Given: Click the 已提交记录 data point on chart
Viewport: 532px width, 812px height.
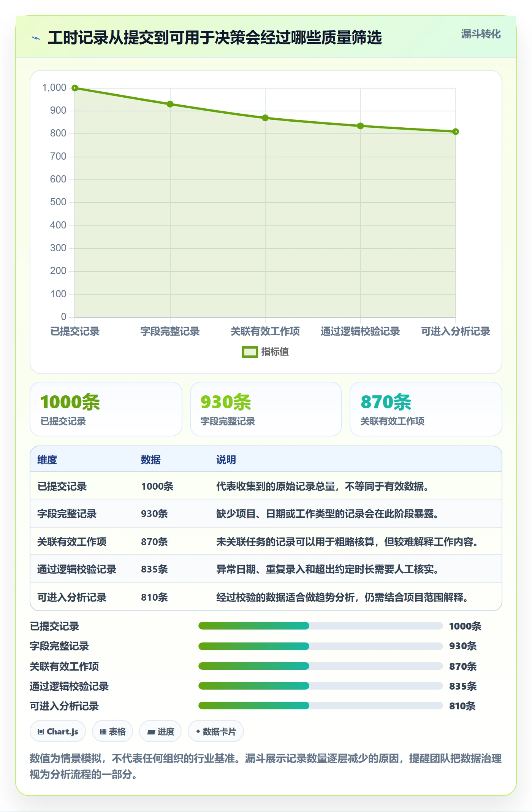Looking at the screenshot, I should coord(75,88).
